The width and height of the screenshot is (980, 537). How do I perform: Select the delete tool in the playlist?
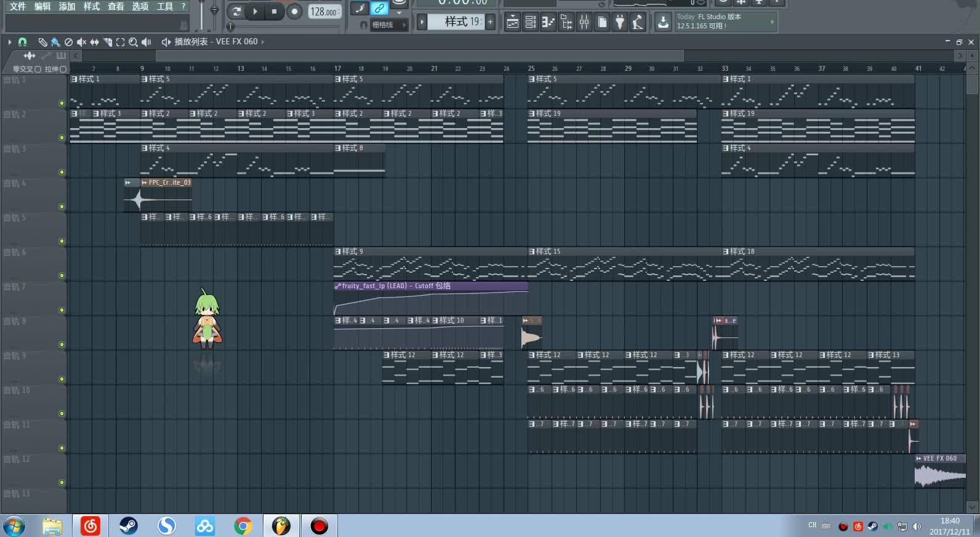68,42
